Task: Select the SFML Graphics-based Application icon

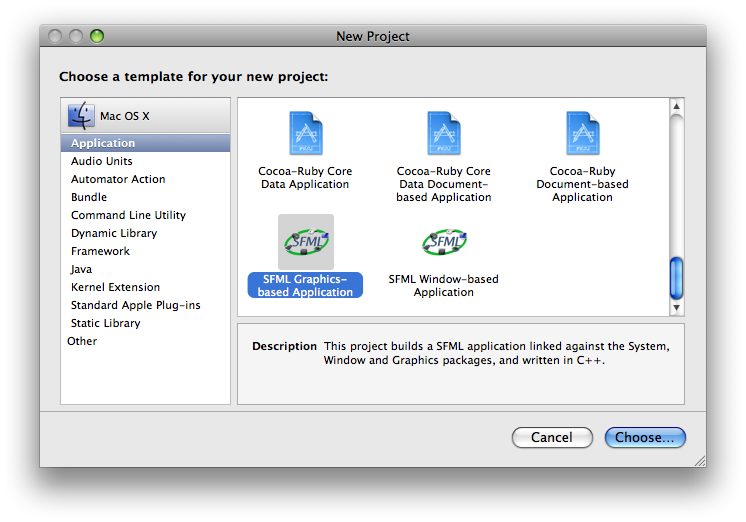Action: (x=305, y=242)
